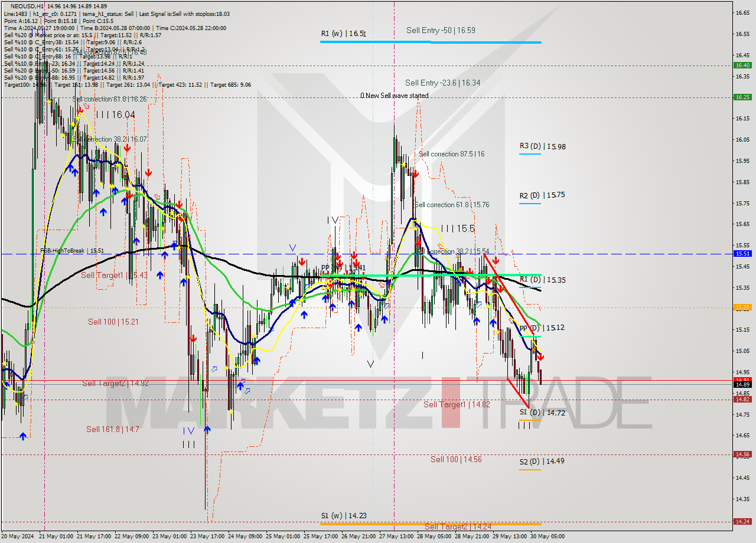This screenshot has height=543, width=756.
Task: Click the red 14.56 price tag
Action: [742, 454]
